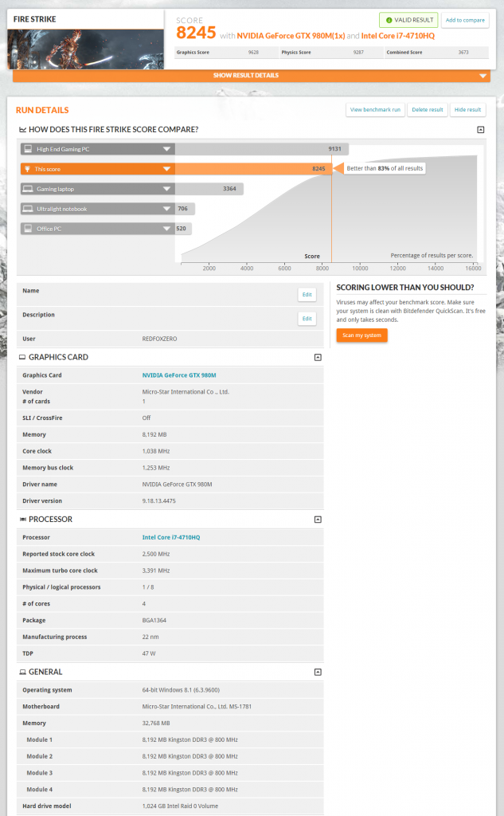The width and height of the screenshot is (504, 816).
Task: Click operating system 64-bit Windows 8.1 value
Action: [181, 690]
